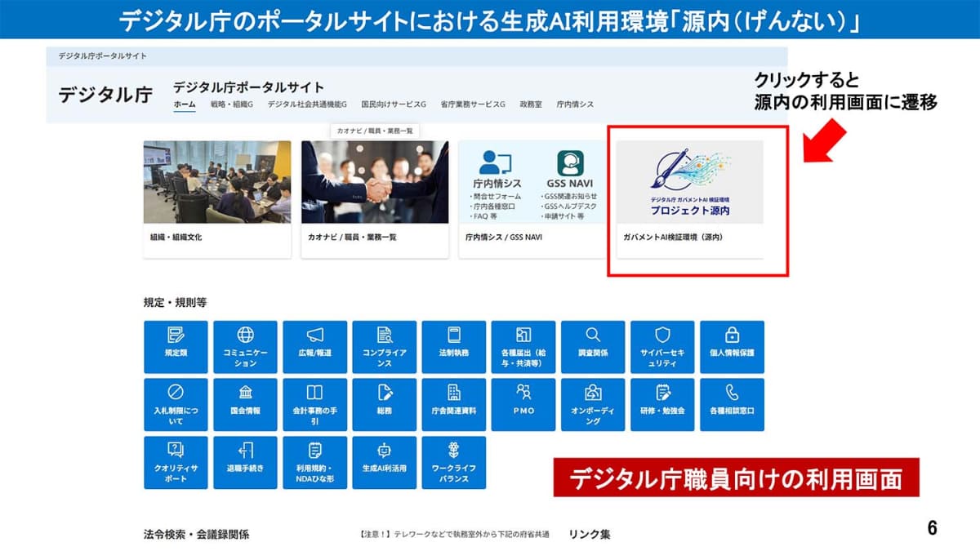This screenshot has height=551, width=980.
Task: Open the 会計事務の手引 tile
Action: [x=314, y=405]
